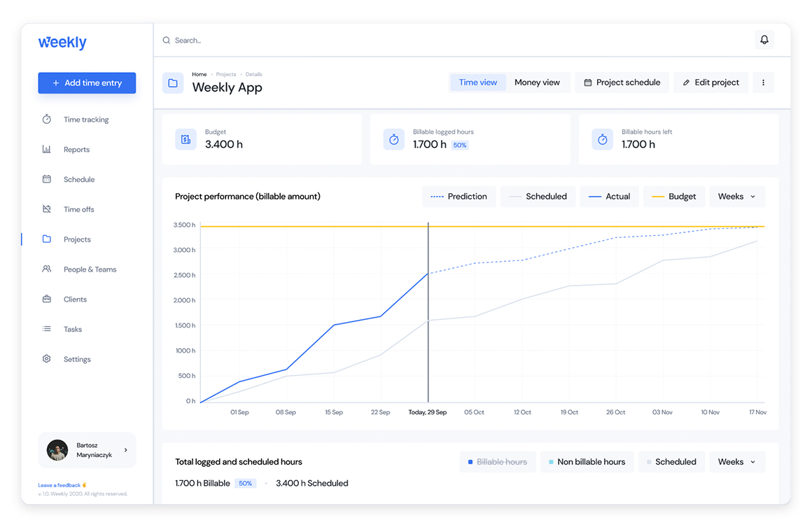Click the Reports bar chart icon
The image size is (812, 525).
pyautogui.click(x=47, y=150)
